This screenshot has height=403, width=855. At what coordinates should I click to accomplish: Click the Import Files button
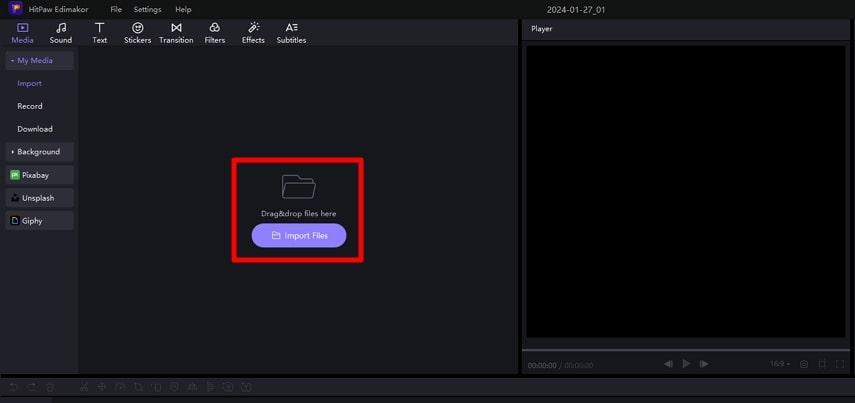[299, 236]
